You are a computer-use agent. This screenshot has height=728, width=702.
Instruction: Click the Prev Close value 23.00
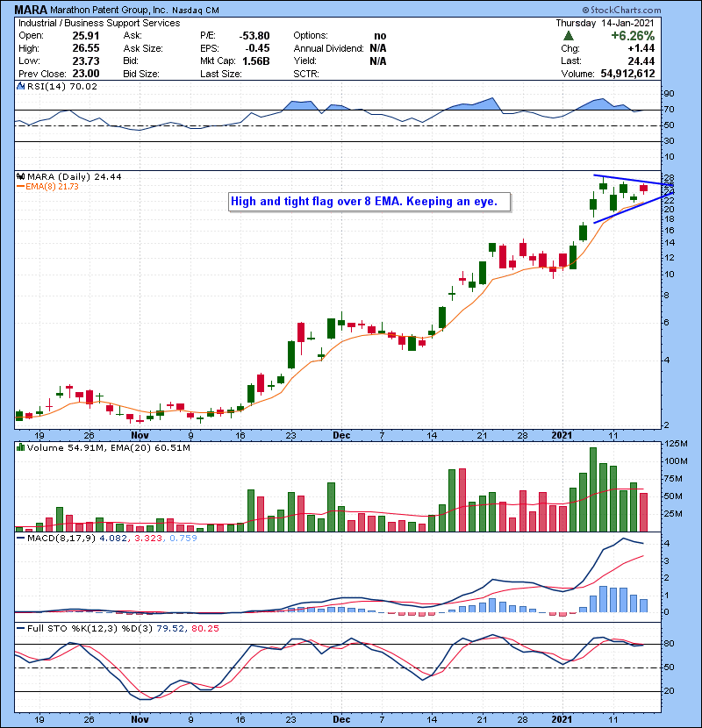86,74
